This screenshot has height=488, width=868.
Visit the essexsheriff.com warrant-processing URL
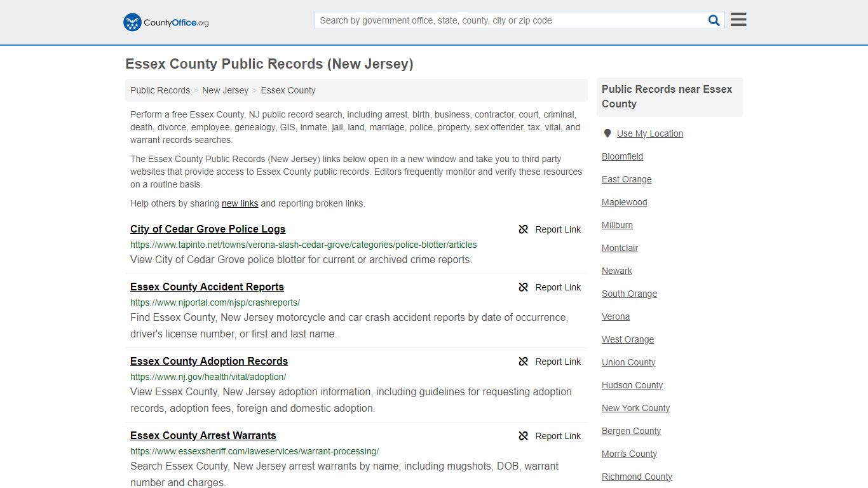click(x=254, y=451)
